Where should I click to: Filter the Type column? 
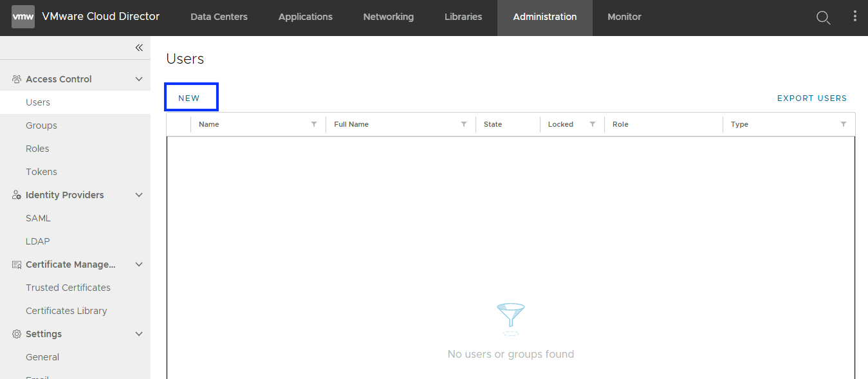click(844, 124)
